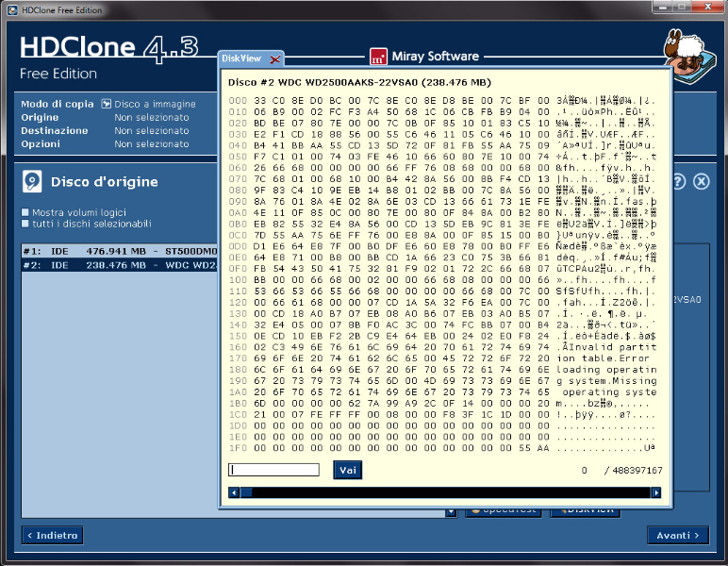Click the Vai button in DiskView
Image resolution: width=728 pixels, height=566 pixels.
point(347,470)
